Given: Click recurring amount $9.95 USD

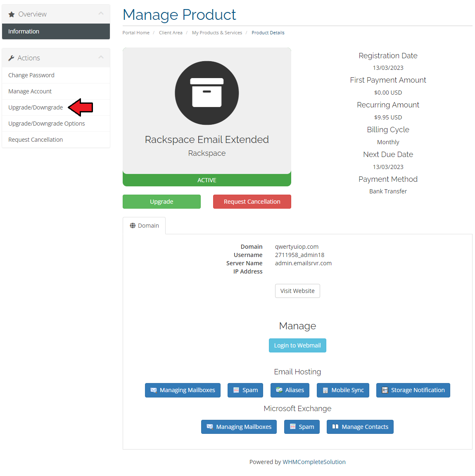Looking at the screenshot, I should 388,117.
